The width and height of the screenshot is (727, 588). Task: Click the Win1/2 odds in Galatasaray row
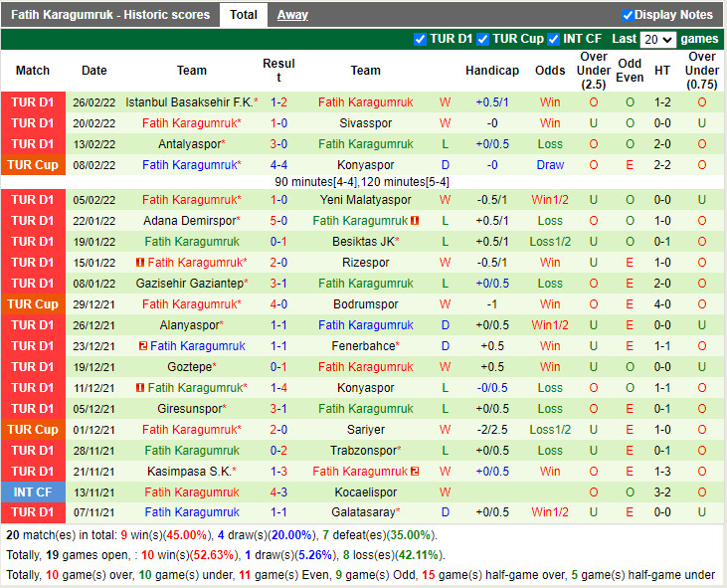[x=550, y=512]
